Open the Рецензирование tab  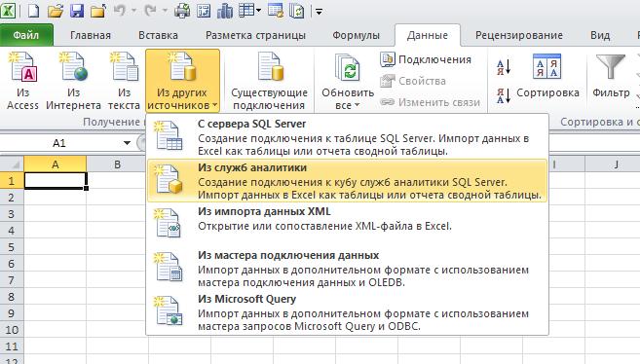(519, 35)
